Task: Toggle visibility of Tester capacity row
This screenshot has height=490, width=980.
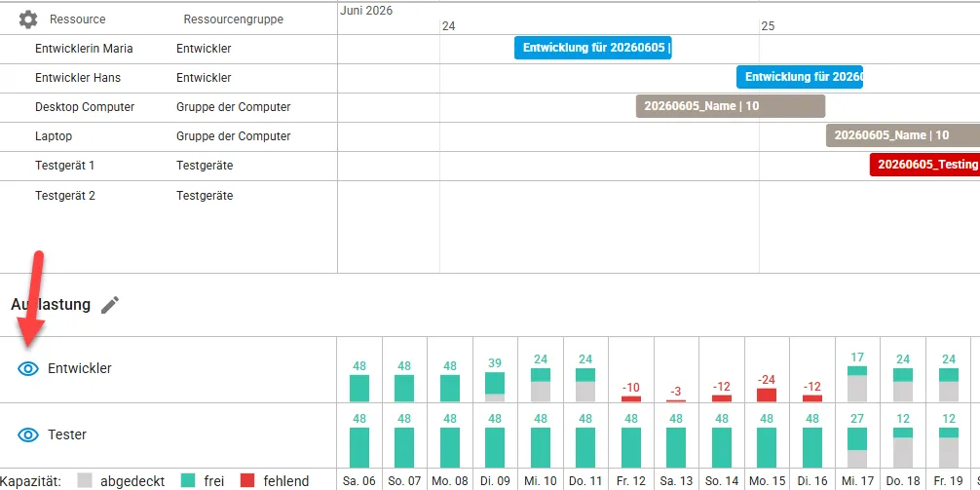Action: click(x=28, y=434)
